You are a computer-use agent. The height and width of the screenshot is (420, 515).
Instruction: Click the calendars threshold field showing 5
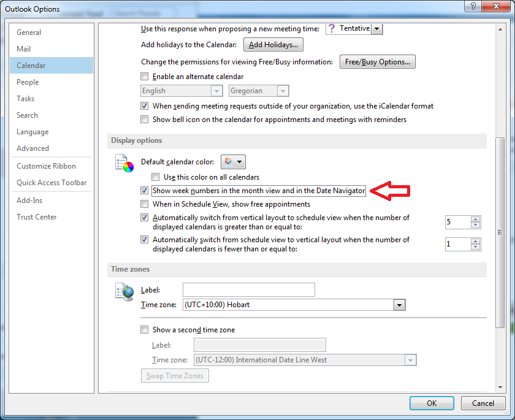pos(458,223)
